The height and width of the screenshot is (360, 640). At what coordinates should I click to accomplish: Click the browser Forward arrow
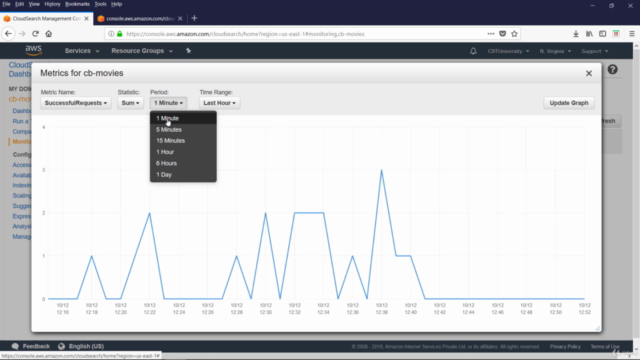[x=22, y=34]
